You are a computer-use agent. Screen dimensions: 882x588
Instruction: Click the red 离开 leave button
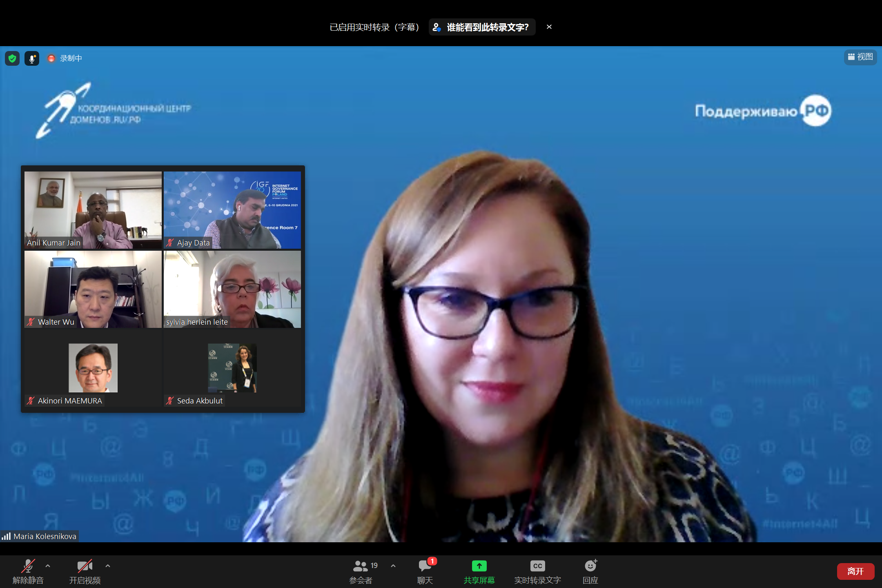855,571
